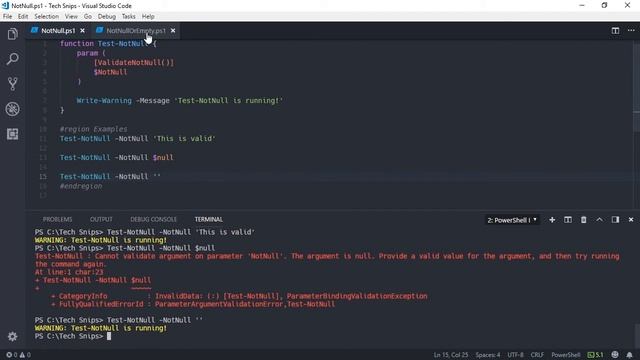The width and height of the screenshot is (640, 360).
Task: Click the first WARNING output line in terminal
Action: pos(100,240)
